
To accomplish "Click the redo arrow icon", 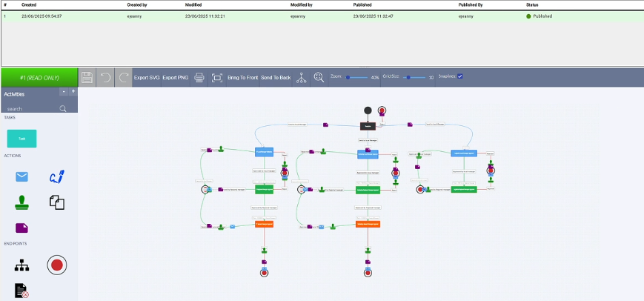I will 124,77.
